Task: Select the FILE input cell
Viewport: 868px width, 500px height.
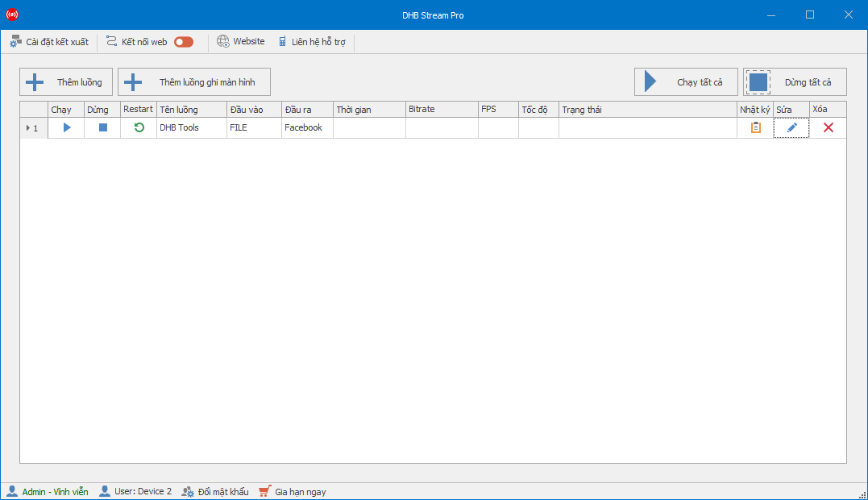Action: pos(254,128)
